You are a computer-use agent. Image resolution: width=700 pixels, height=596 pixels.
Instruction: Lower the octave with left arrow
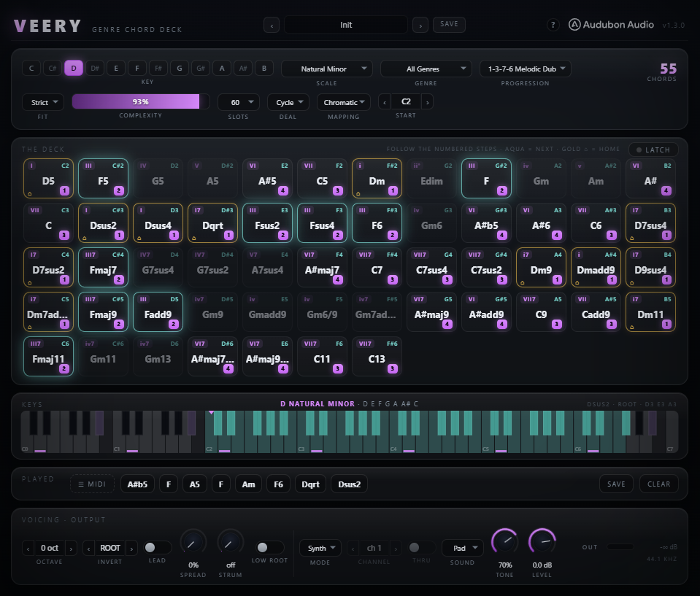click(x=28, y=549)
